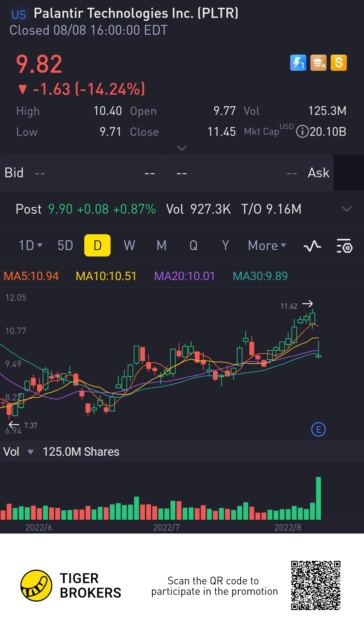364x638 pixels.
Task: Tap the Bid price cell
Action: pos(83,173)
